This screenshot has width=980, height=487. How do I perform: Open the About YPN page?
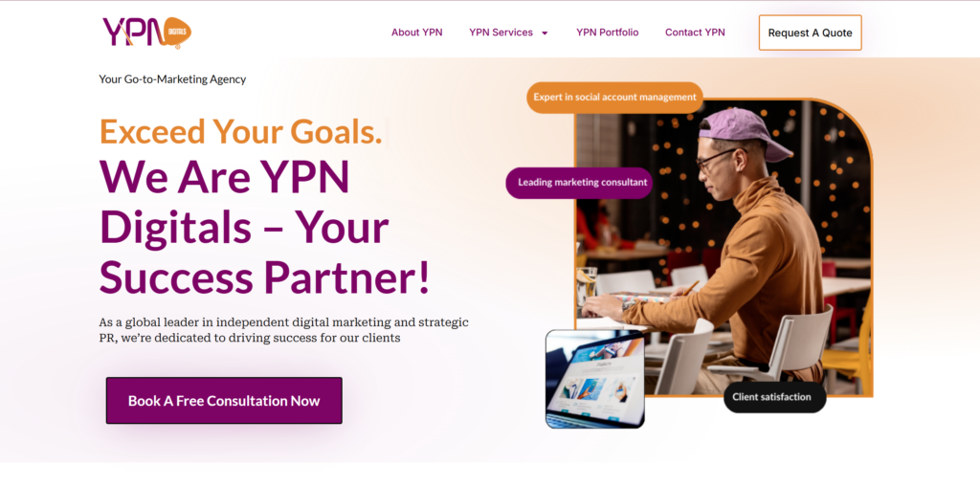pos(417,33)
